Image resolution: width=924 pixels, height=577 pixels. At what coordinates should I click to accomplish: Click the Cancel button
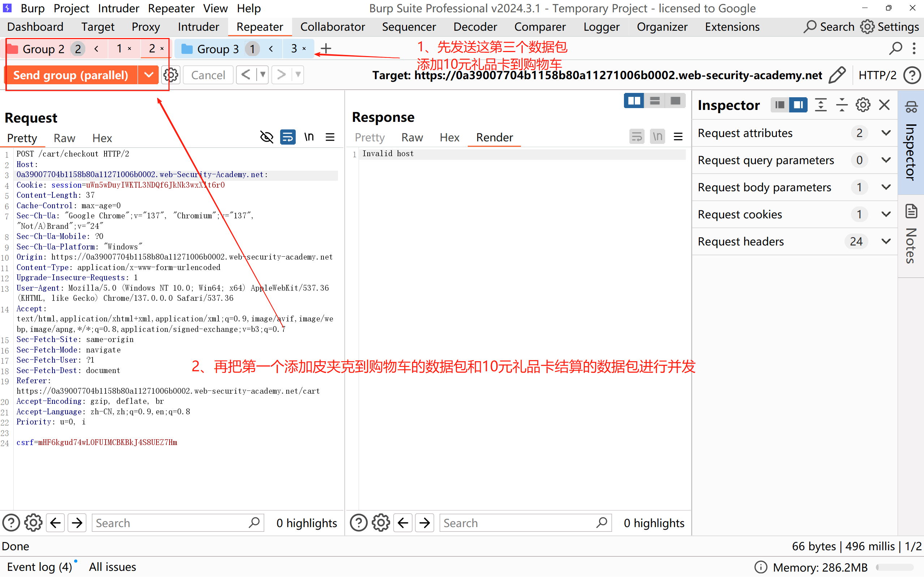click(208, 75)
